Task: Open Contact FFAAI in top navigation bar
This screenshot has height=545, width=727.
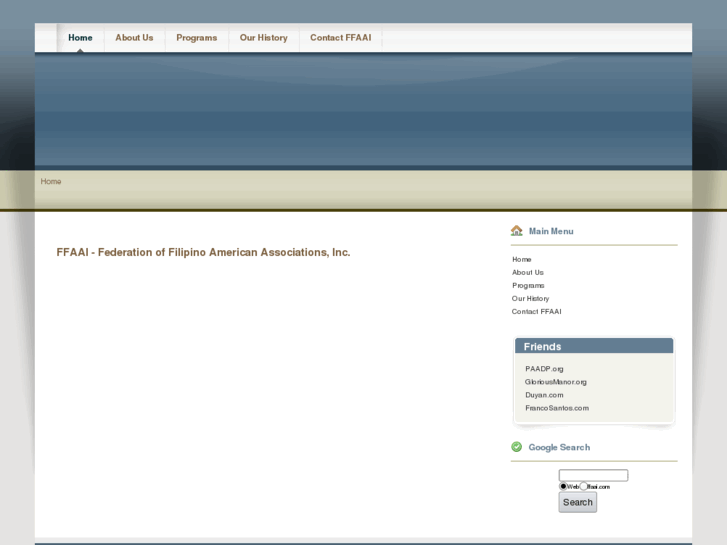Action: pyautogui.click(x=340, y=38)
